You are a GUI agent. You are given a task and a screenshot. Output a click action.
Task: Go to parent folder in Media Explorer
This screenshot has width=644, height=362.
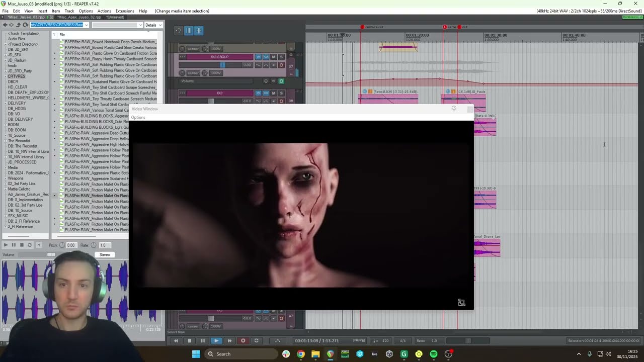(18, 25)
